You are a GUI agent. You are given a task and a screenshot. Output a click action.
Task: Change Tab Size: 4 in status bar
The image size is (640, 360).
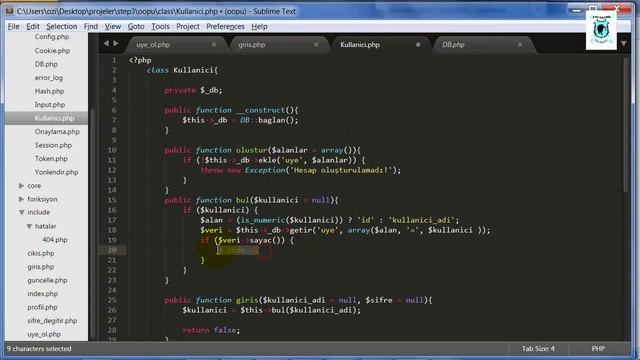[538, 349]
